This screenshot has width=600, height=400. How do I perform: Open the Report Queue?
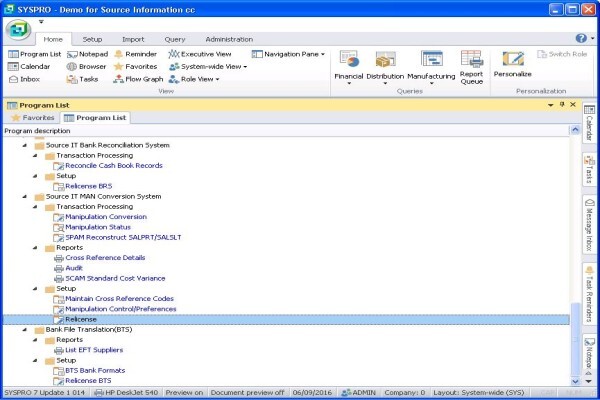(x=471, y=67)
